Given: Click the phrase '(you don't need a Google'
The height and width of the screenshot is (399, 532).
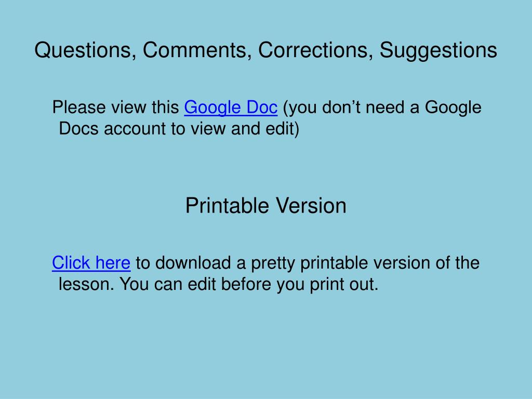Looking at the screenshot, I should point(382,108).
